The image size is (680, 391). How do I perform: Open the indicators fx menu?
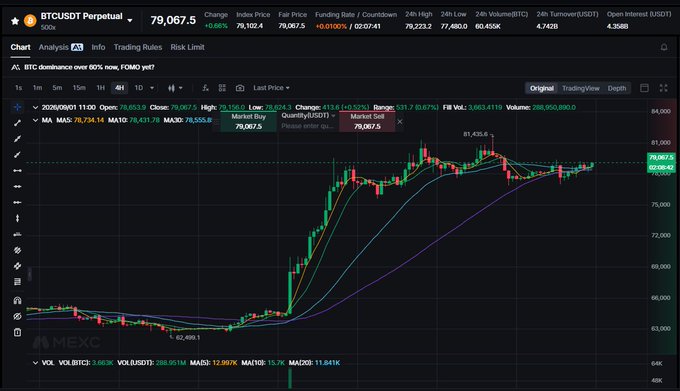205,88
